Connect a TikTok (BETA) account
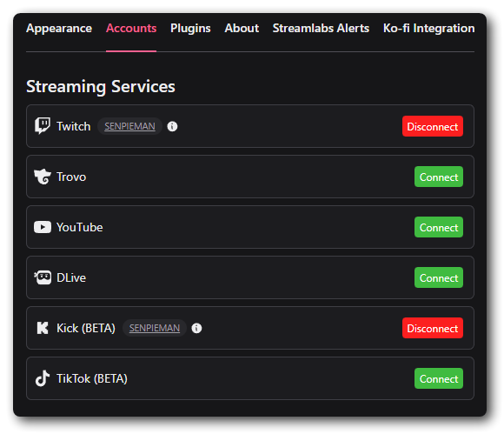The height and width of the screenshot is (434, 504). pyautogui.click(x=439, y=378)
